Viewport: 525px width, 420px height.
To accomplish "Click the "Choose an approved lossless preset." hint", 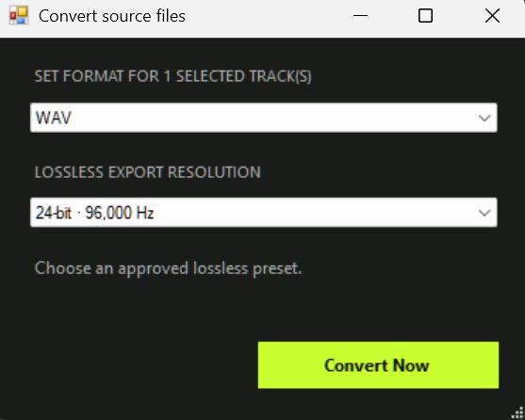I will point(168,268).
